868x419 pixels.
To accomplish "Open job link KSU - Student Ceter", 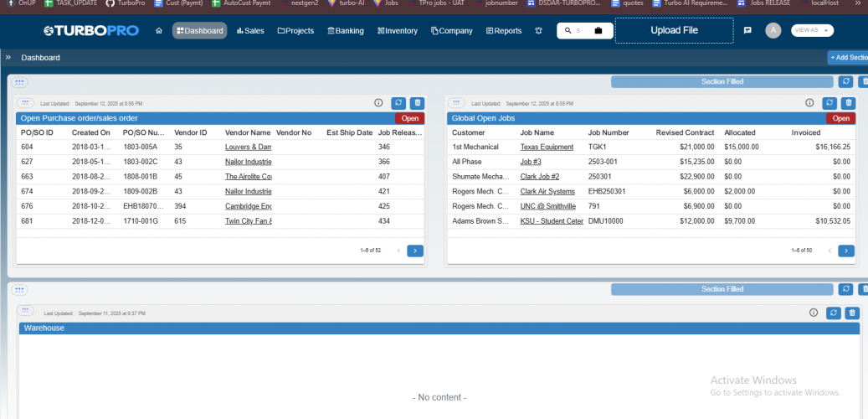I will (552, 220).
